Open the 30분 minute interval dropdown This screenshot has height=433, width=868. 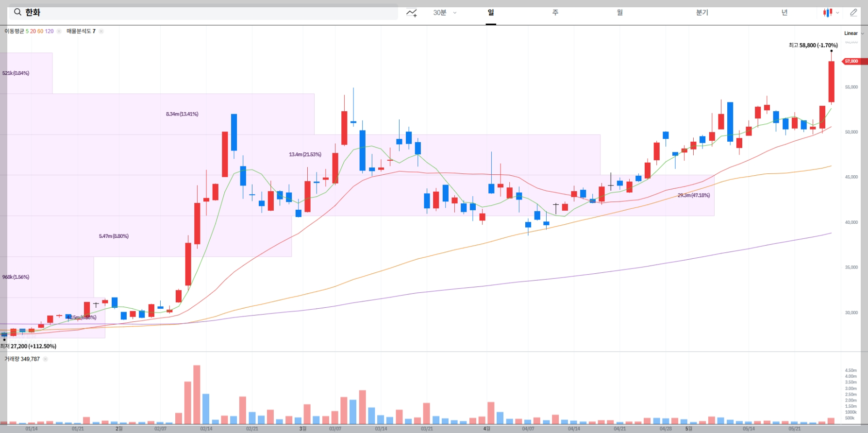tap(445, 13)
